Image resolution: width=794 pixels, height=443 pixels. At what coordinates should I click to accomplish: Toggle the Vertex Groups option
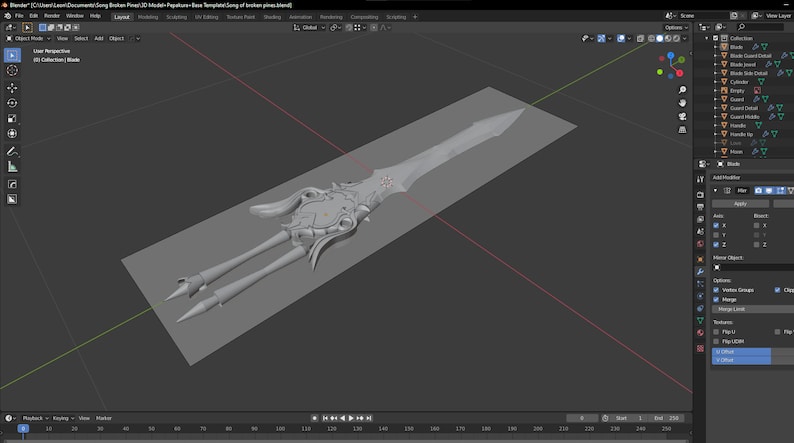[716, 290]
